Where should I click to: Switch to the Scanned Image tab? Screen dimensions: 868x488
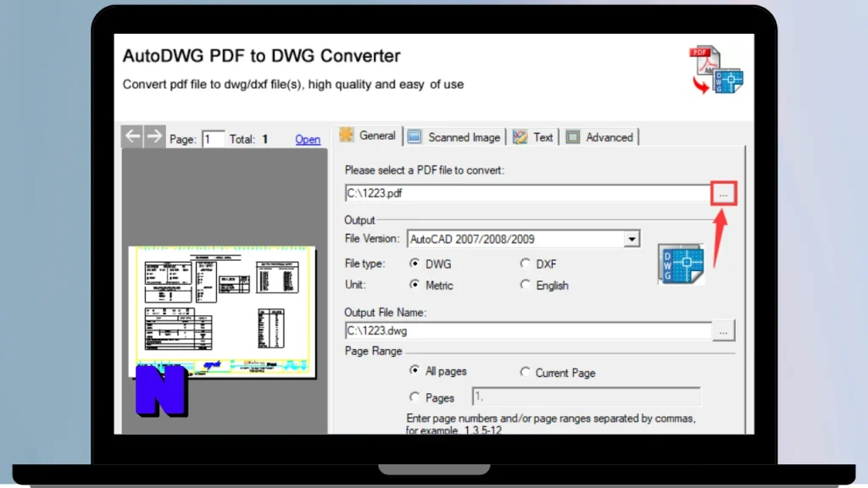point(454,137)
